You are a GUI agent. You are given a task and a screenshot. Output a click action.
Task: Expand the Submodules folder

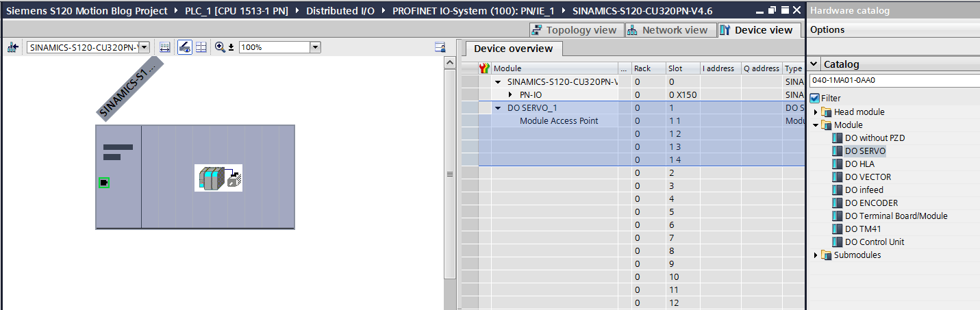(x=816, y=255)
